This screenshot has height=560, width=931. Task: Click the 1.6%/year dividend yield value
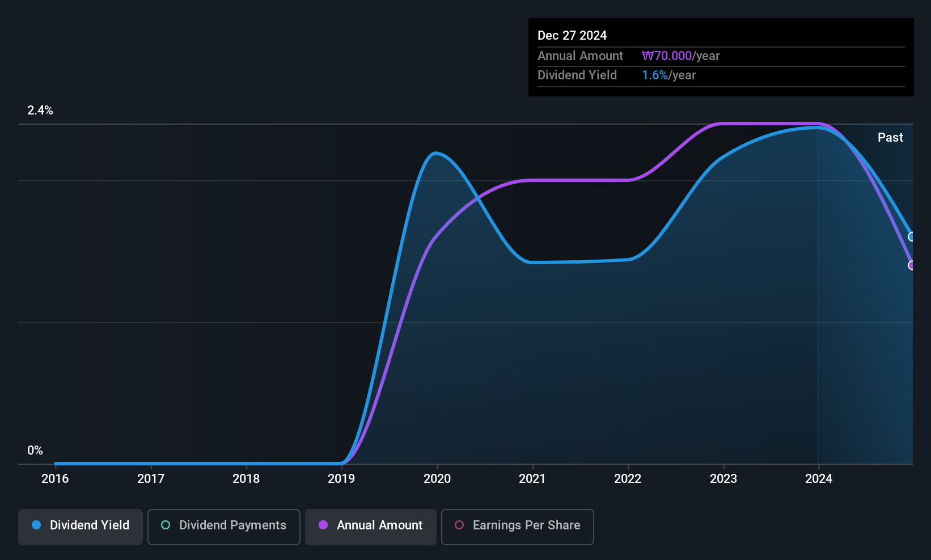point(668,75)
